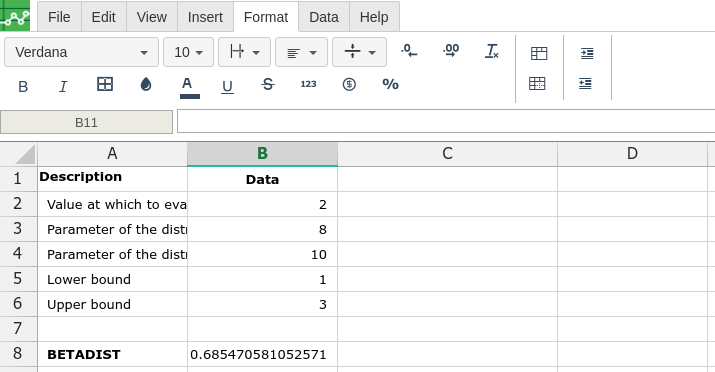The image size is (715, 372).
Task: Open the Data menu tab
Action: click(324, 17)
